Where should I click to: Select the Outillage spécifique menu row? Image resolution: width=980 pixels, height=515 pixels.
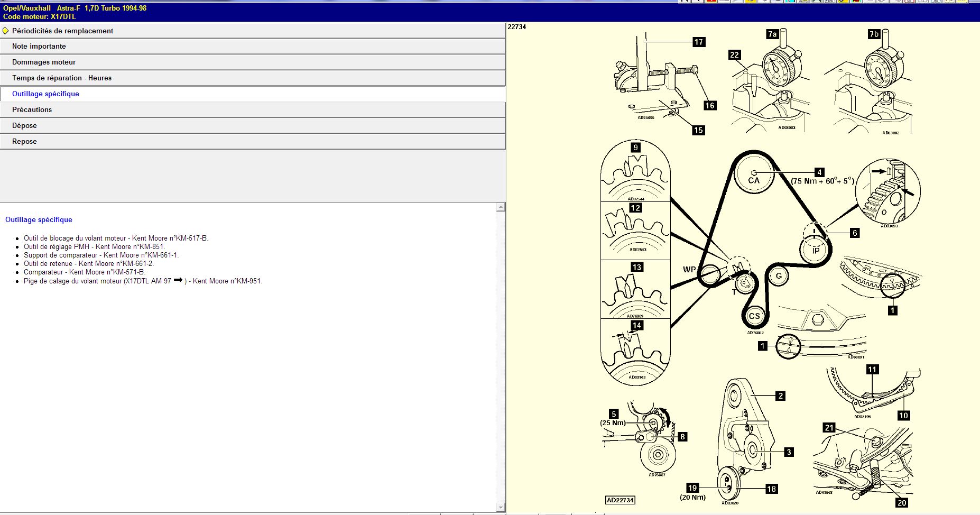pos(45,94)
